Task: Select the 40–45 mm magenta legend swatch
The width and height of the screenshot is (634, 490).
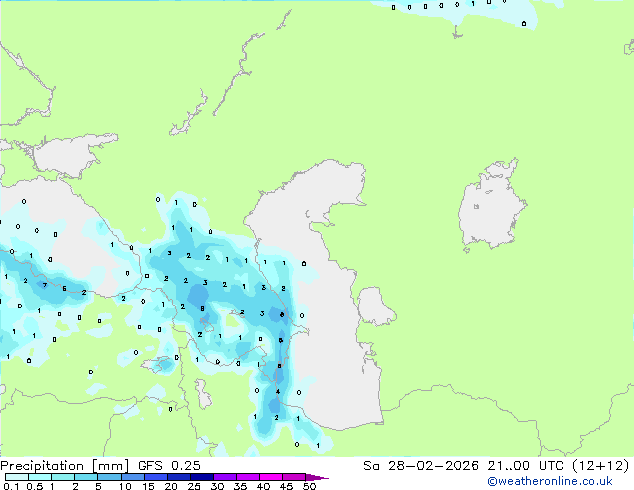Action: click(x=271, y=477)
